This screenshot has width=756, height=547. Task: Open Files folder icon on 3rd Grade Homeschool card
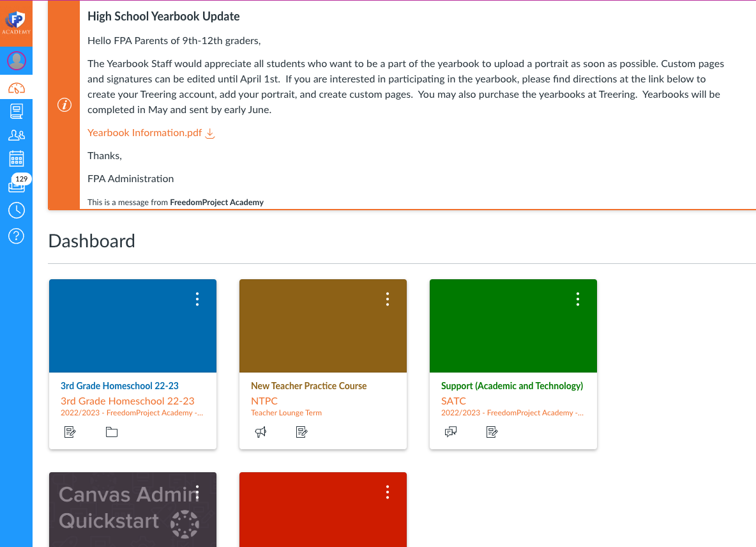(112, 432)
